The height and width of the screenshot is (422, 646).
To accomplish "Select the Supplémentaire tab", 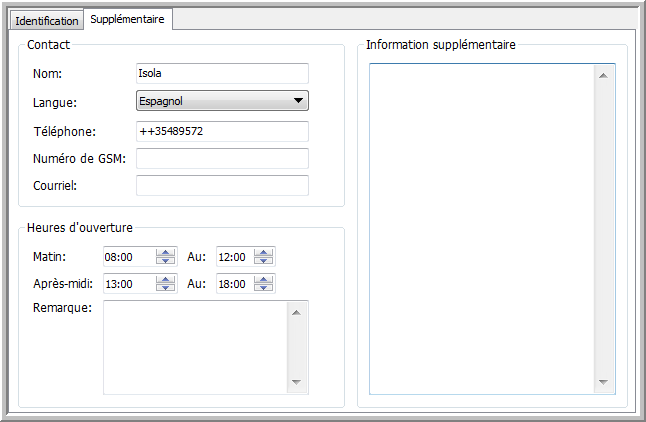I will coord(128,19).
